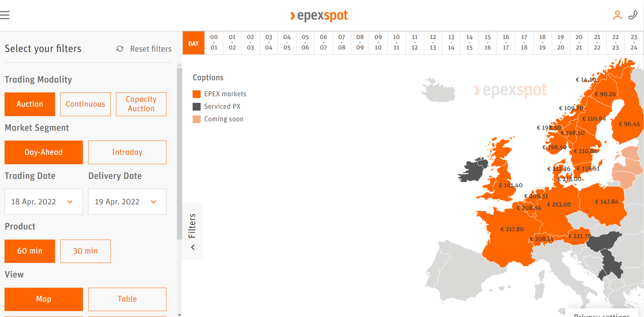This screenshot has height=317, width=644.
Task: Switch to Table view
Action: click(127, 299)
